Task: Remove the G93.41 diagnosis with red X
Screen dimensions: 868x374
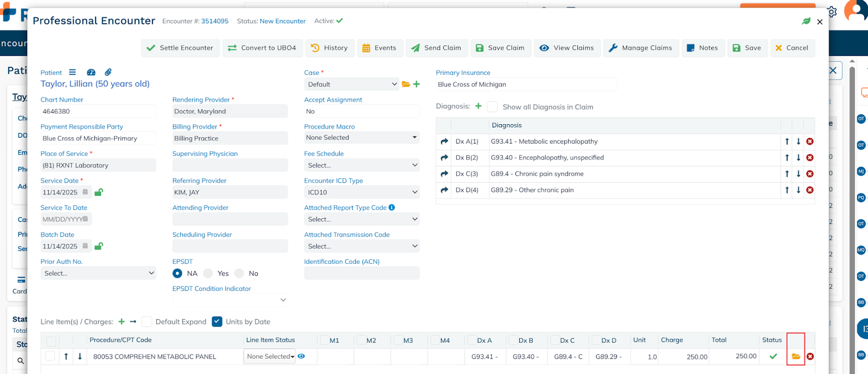Action: coord(809,141)
